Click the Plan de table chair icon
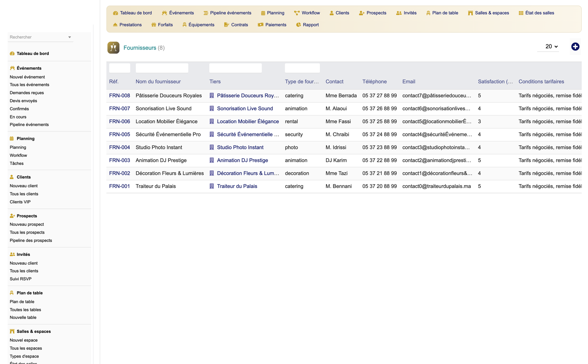Image resolution: width=588 pixels, height=364 pixels. tap(428, 13)
